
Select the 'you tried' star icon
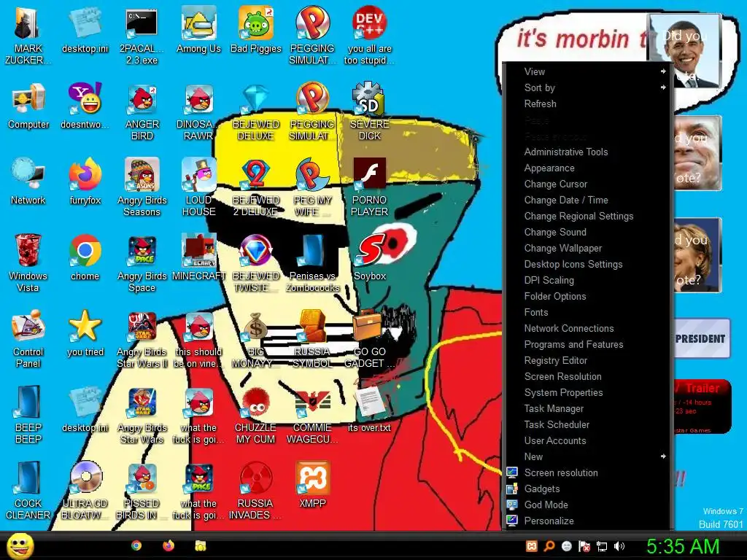(x=85, y=333)
